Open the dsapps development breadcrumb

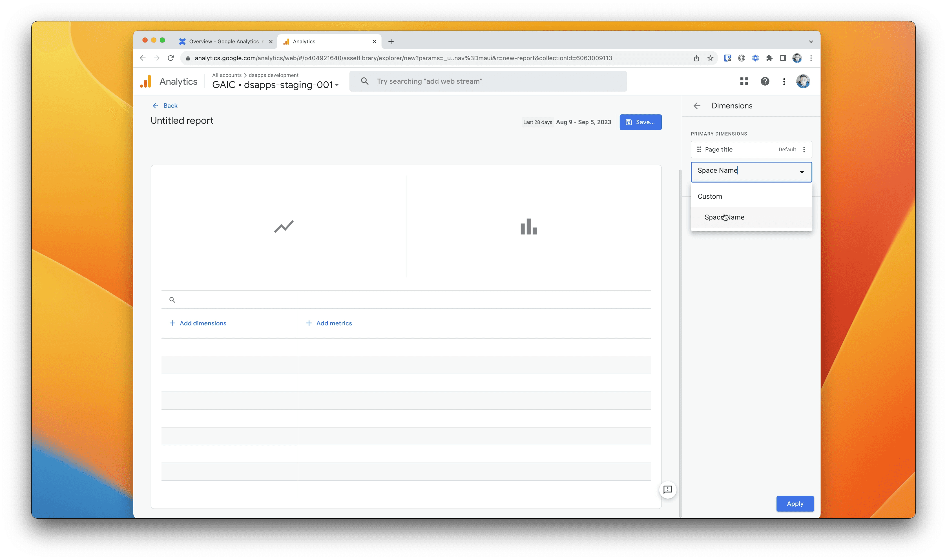pyautogui.click(x=273, y=75)
